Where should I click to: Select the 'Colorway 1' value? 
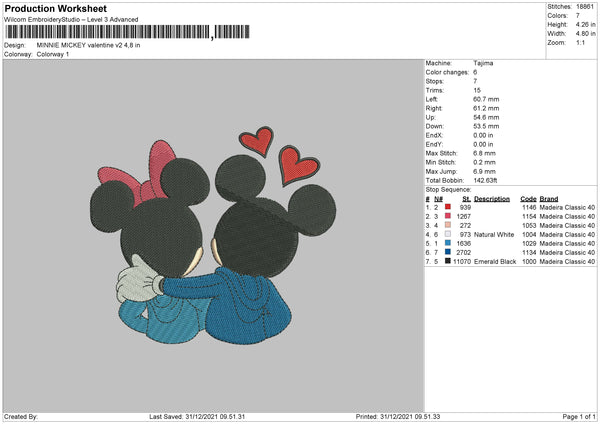[x=53, y=54]
